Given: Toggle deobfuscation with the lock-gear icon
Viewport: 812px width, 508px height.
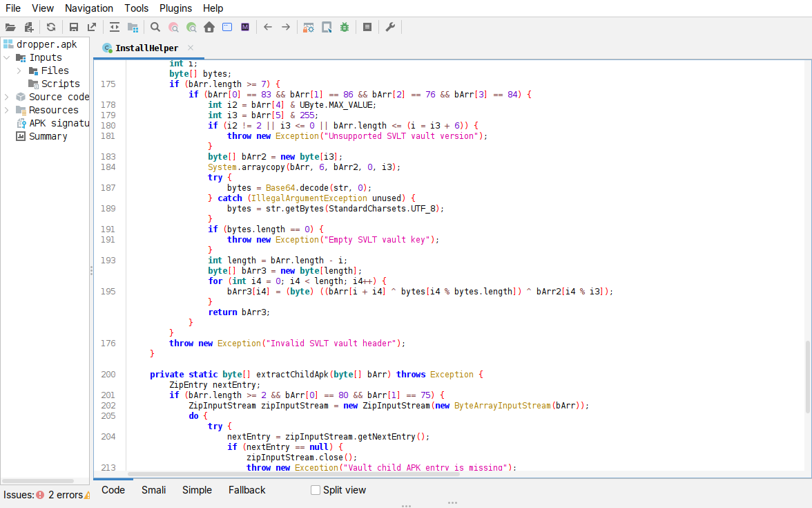Looking at the screenshot, I should point(309,28).
